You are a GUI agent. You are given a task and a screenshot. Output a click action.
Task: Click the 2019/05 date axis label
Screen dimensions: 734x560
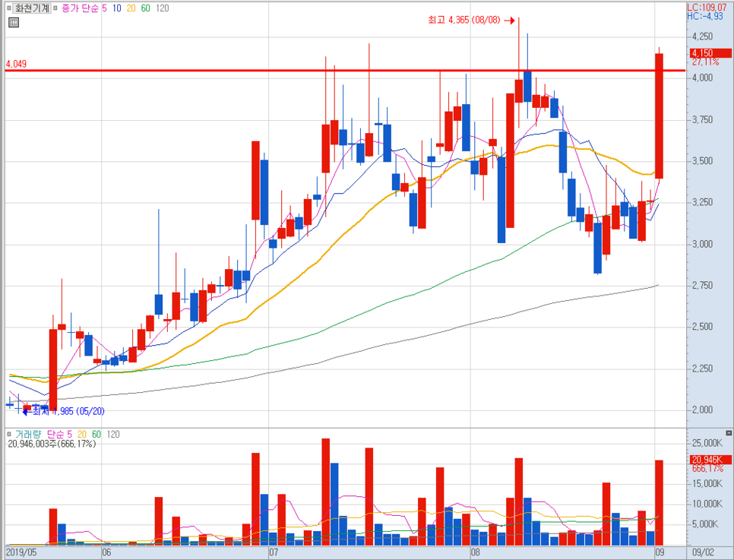point(21,552)
